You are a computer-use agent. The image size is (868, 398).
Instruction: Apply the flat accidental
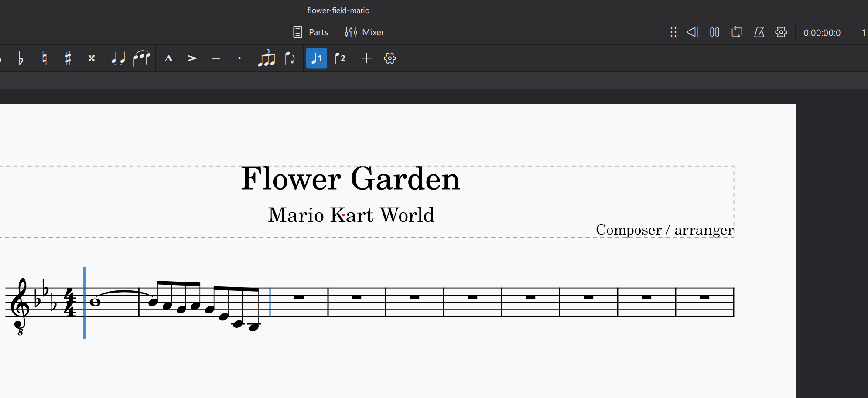pyautogui.click(x=21, y=58)
